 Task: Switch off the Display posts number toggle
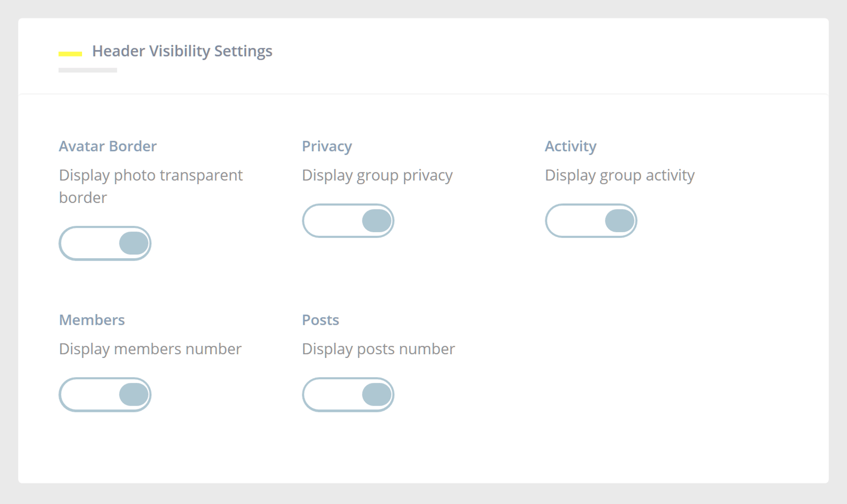pyautogui.click(x=348, y=394)
